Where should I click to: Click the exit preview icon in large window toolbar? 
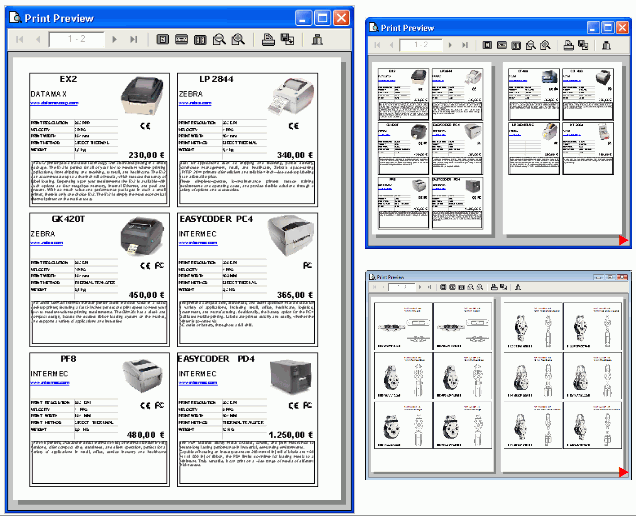pyautogui.click(x=317, y=39)
